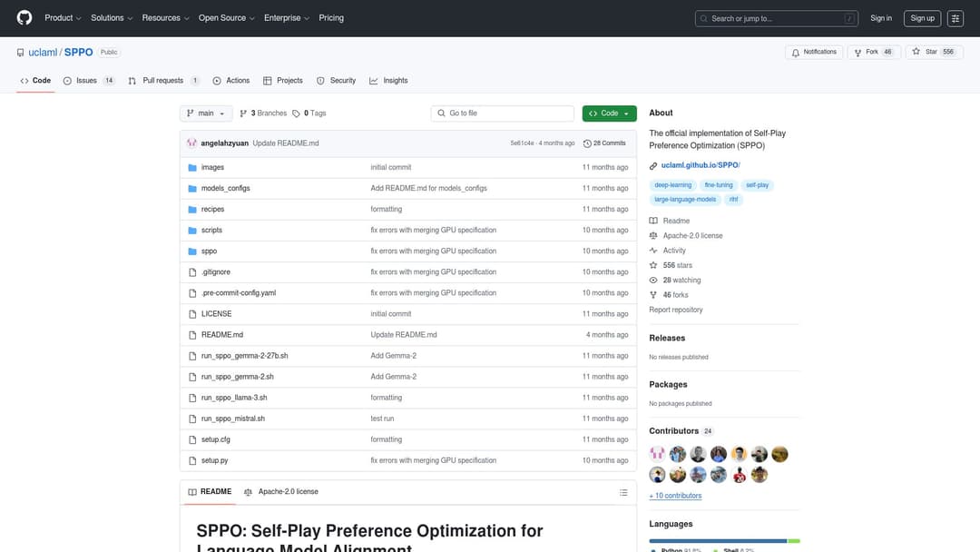Open .pre-commit-config.yaml file
The height and width of the screenshot is (552, 980).
(238, 293)
